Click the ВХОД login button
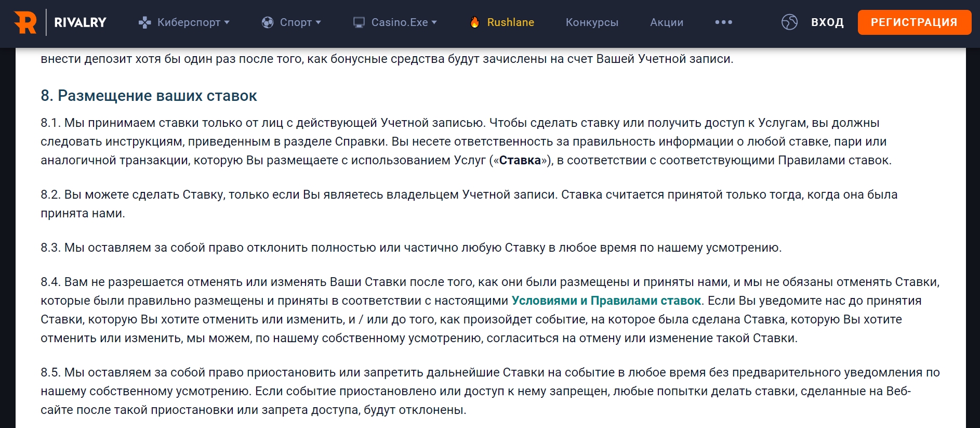 [x=827, y=22]
